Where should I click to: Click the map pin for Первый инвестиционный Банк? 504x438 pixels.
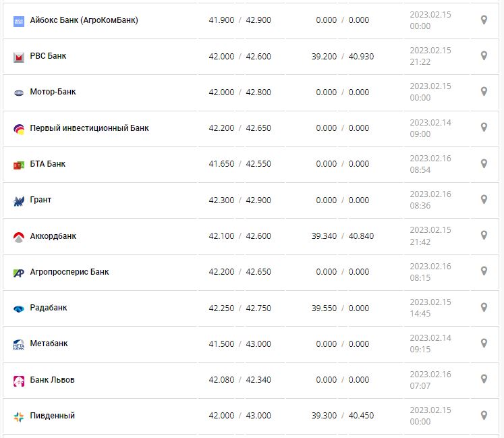[484, 128]
